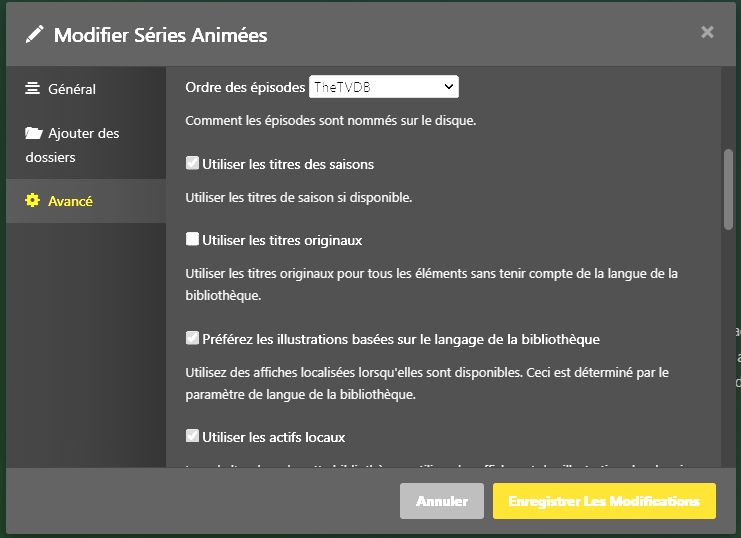This screenshot has height=538, width=741.
Task: Click the Modifier Séries Animées title text
Action: click(x=160, y=35)
